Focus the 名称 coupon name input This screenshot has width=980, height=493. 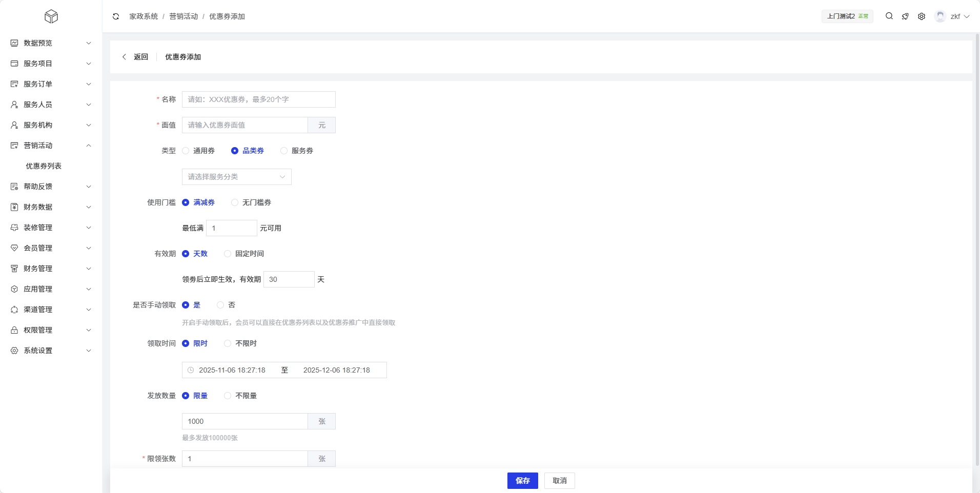[x=258, y=99]
